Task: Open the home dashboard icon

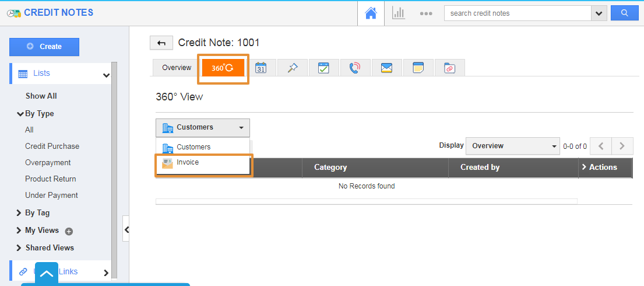Action: click(371, 13)
